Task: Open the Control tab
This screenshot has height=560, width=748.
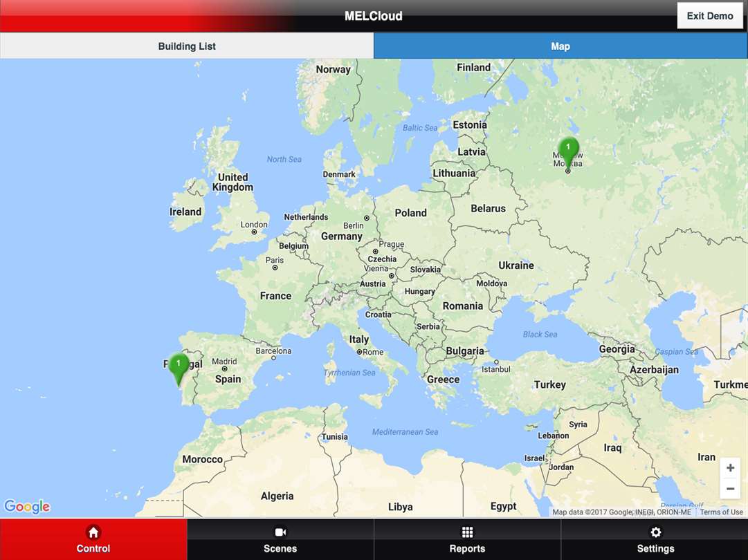Action: click(x=93, y=539)
